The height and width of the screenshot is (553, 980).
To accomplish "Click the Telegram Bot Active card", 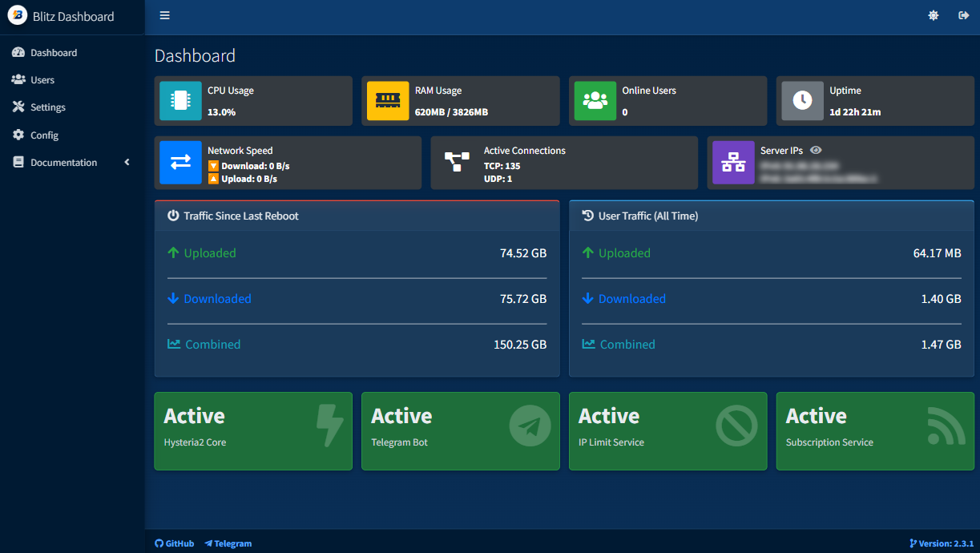I will point(461,431).
